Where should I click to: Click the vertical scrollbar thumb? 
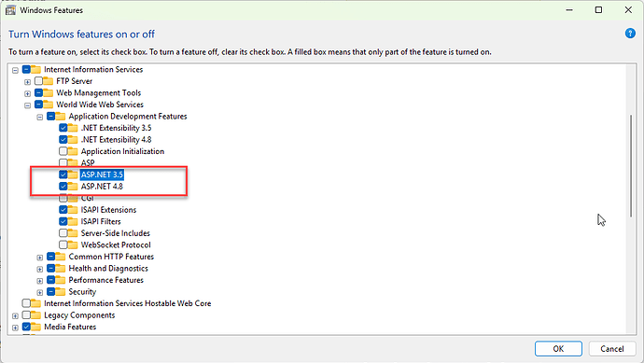631,166
